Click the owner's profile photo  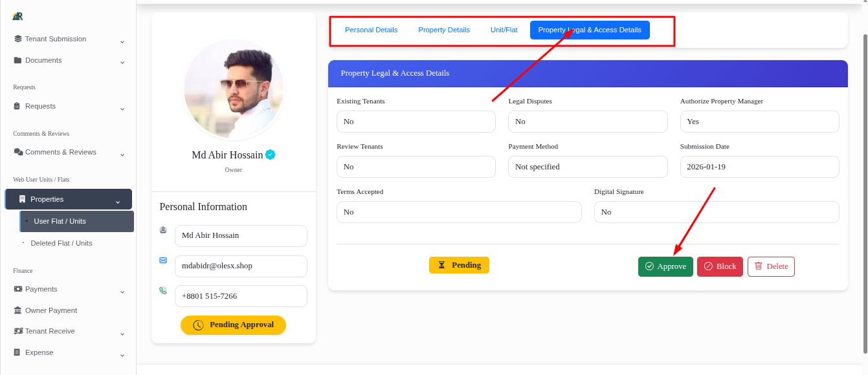pos(234,89)
